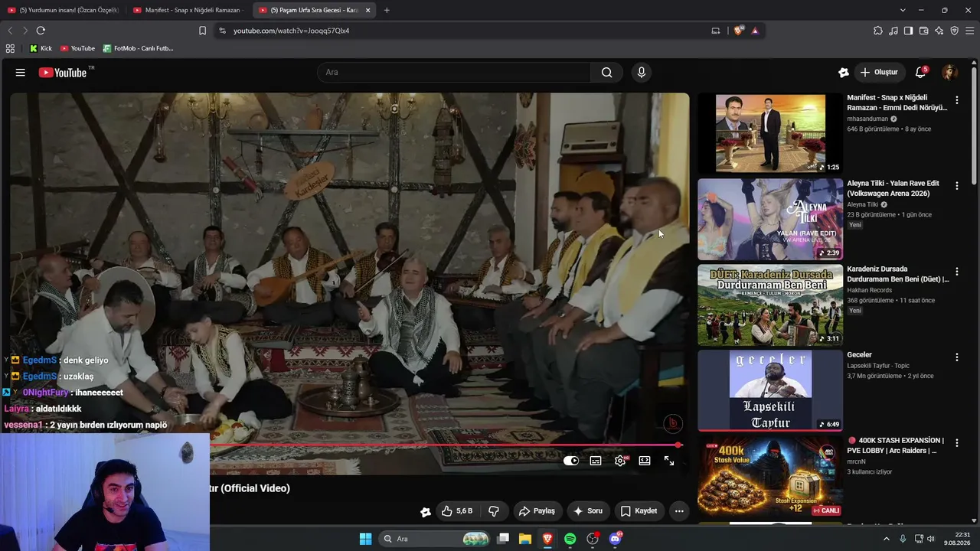Open a new browser tab
Image resolution: width=980 pixels, height=551 pixels.
[387, 10]
